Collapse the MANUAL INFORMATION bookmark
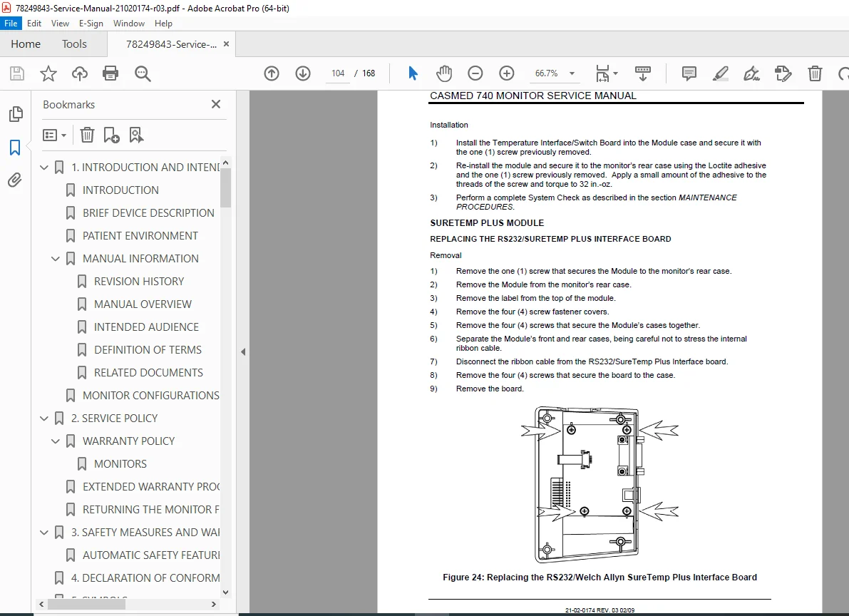The width and height of the screenshot is (849, 616). (x=55, y=259)
